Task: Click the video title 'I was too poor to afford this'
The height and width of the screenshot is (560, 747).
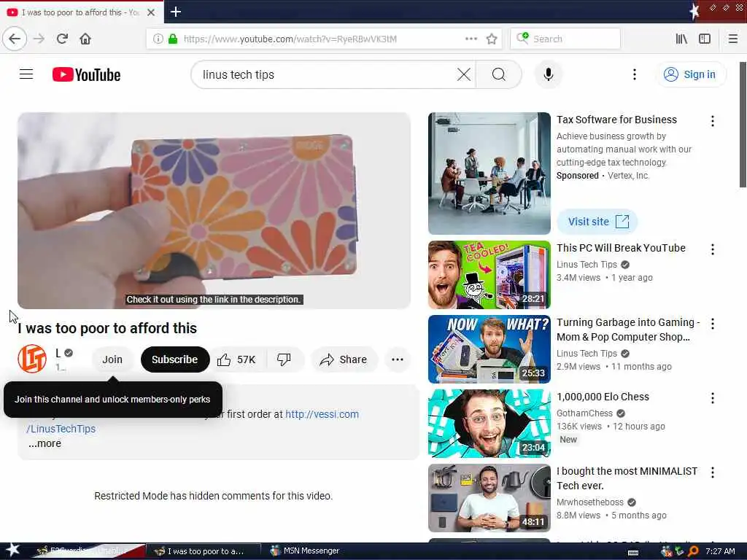Action: click(107, 328)
